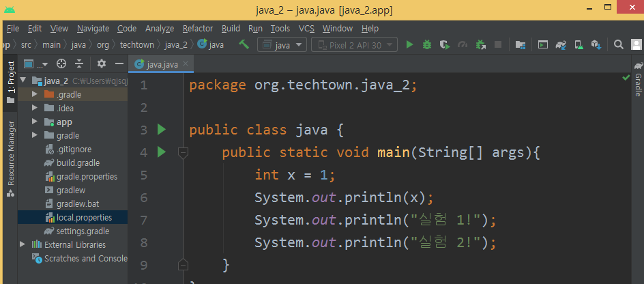Click the org breadcrumb segment
Viewport: 644px width, 284px height.
click(x=103, y=44)
